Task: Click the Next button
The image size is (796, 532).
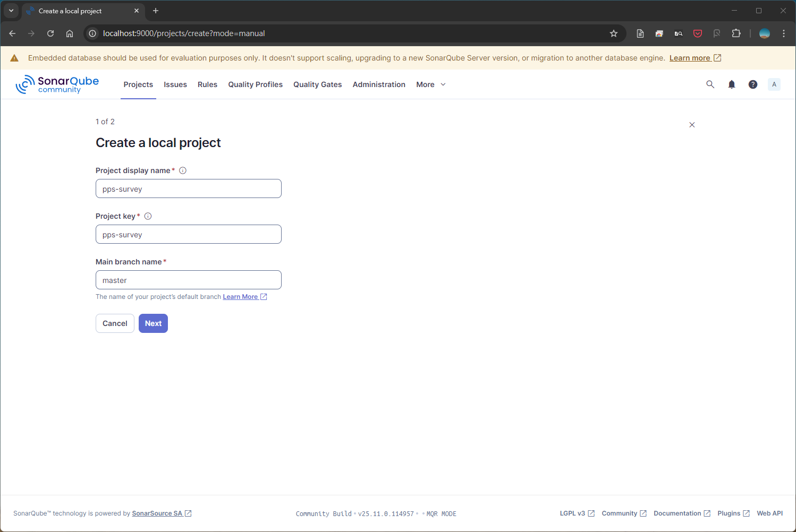Action: click(153, 323)
